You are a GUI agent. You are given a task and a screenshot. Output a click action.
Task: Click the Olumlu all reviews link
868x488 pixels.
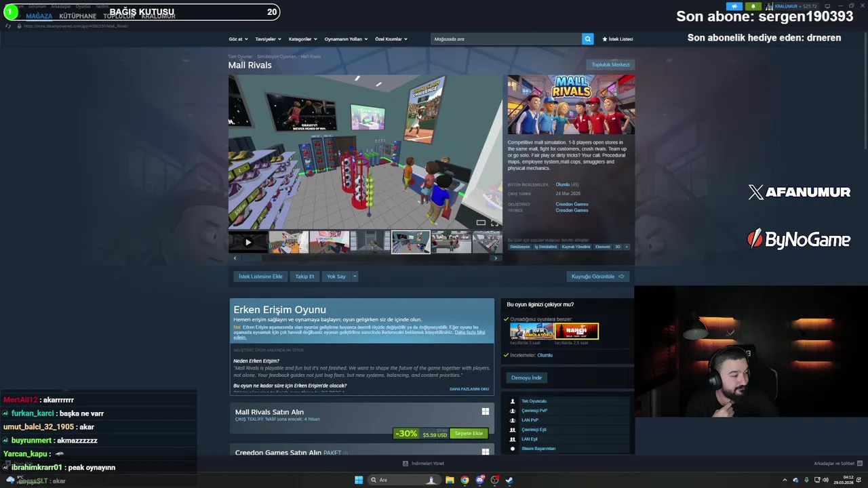(563, 184)
